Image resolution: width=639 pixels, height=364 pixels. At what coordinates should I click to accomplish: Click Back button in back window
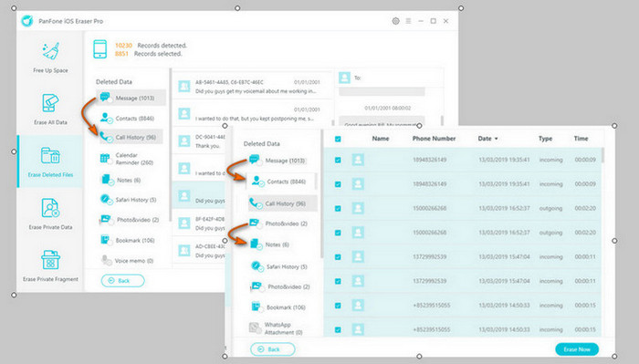(122, 281)
